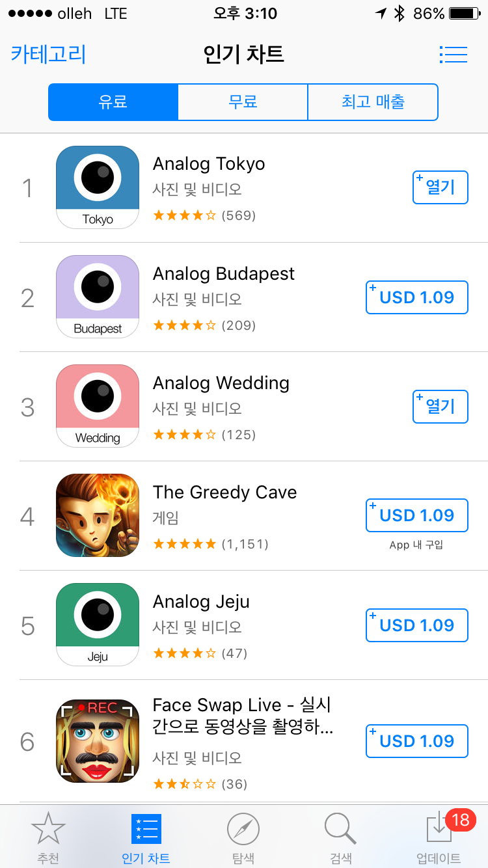Switch to the 유료 segment
The image size is (488, 868).
point(113,102)
